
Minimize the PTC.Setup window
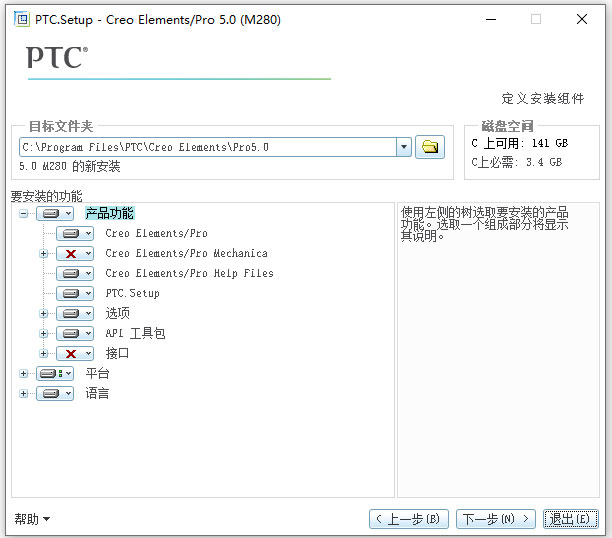point(491,19)
